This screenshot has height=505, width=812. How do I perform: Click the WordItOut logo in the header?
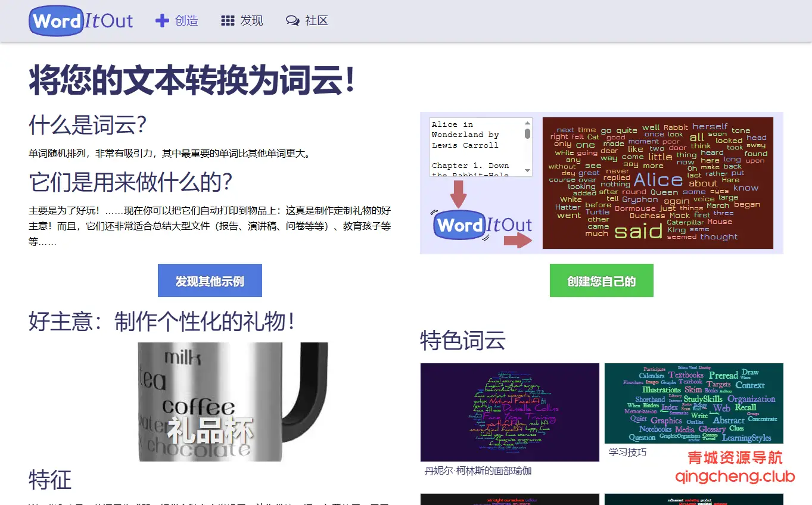pos(81,21)
